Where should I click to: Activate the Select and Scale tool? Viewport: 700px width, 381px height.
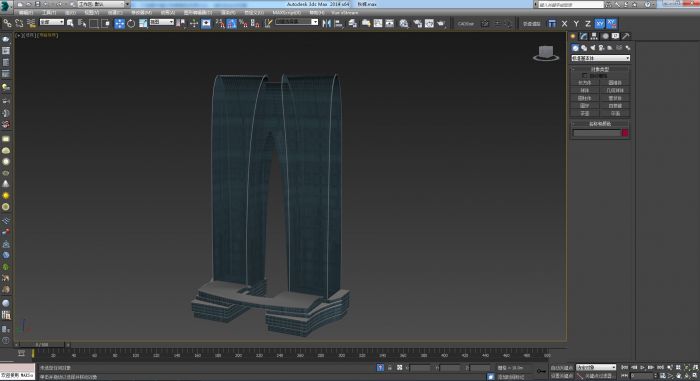coord(143,23)
